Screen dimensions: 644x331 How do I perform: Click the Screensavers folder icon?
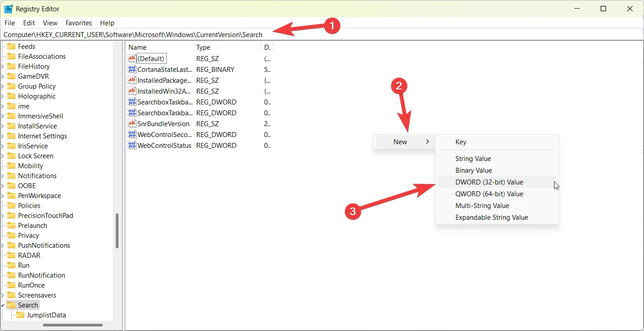coord(11,295)
